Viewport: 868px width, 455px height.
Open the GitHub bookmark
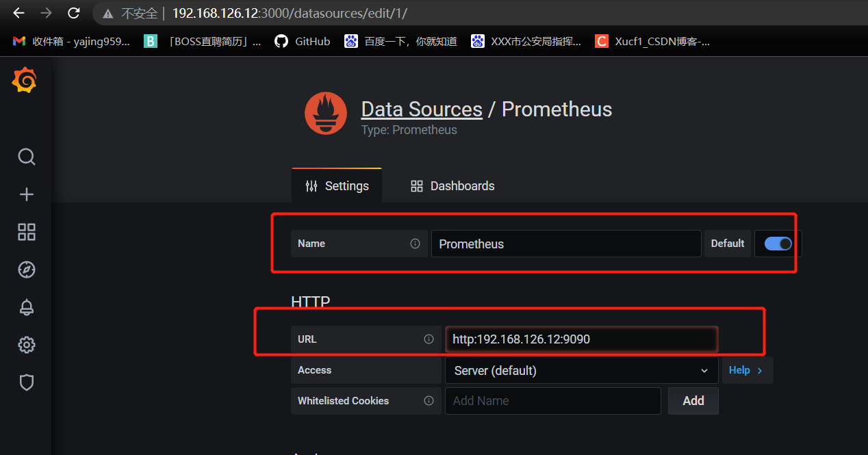(x=303, y=42)
